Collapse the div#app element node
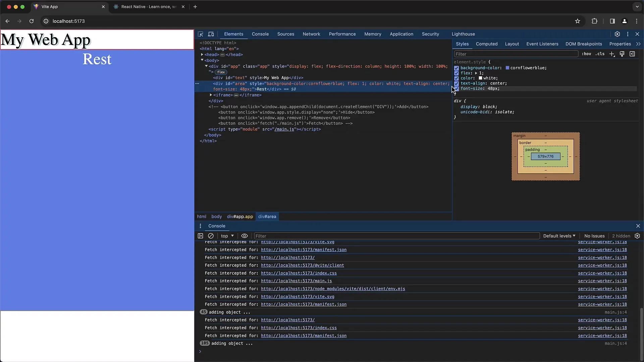Screen dimensions: 644x362 [x=206, y=66]
